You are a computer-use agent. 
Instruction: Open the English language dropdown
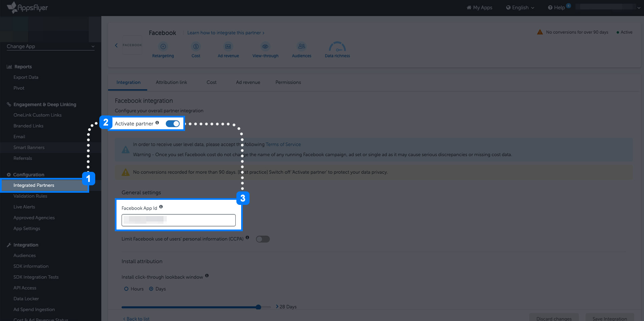point(520,7)
